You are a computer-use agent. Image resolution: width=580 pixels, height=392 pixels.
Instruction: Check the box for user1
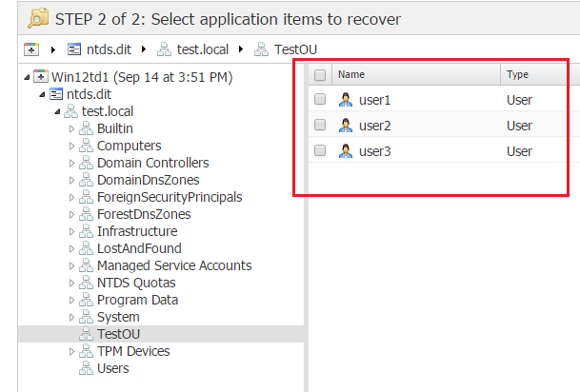coord(321,100)
